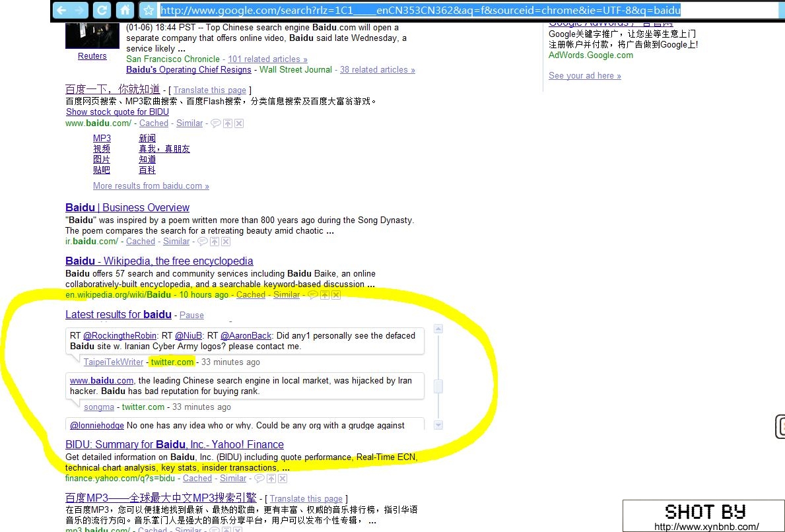Remove the finance.yahoo.com result
The image size is (785, 532).
[x=283, y=479]
